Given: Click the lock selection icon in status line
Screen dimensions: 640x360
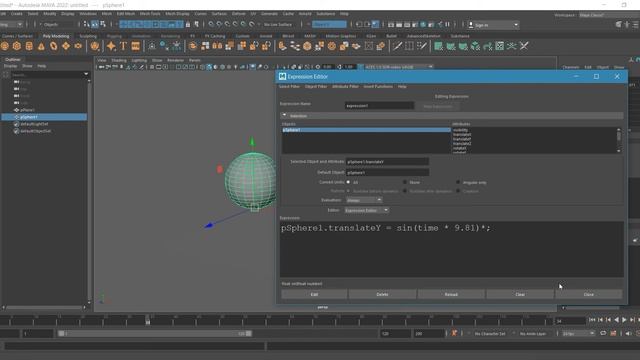Looking at the screenshot, I should click(x=188, y=24).
